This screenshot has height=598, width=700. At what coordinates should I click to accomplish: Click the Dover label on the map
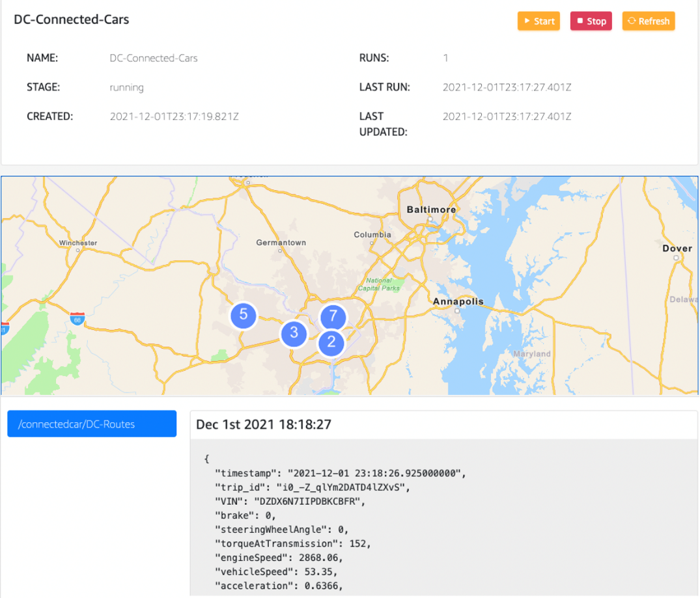[x=677, y=248]
